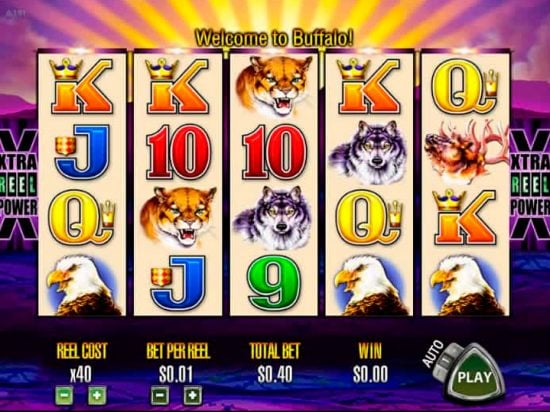
Task: Click the K symbol atop first reel
Action: [81, 86]
